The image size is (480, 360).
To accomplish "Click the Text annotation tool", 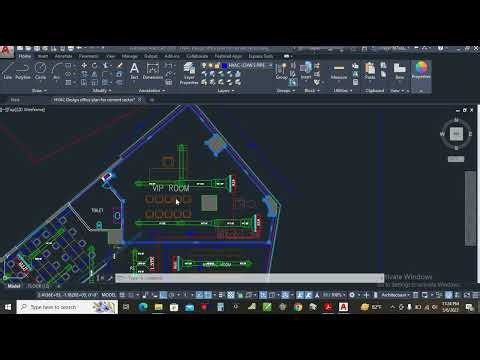I will [134, 71].
